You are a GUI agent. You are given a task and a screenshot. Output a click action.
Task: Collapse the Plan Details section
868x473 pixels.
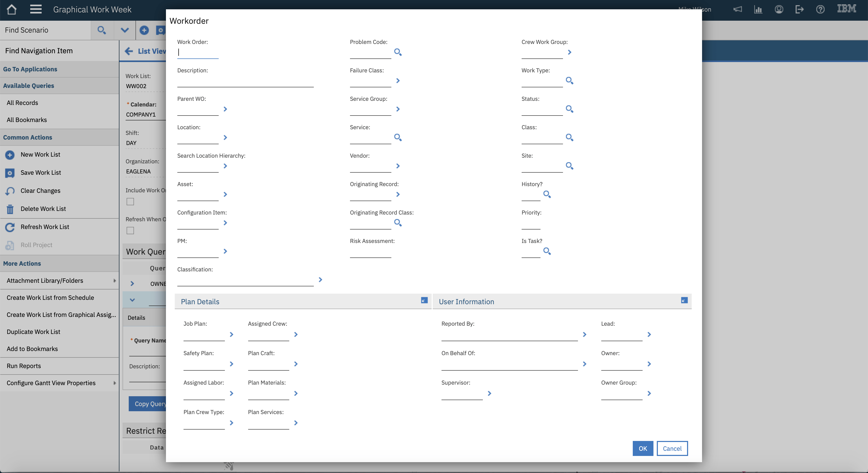(424, 300)
